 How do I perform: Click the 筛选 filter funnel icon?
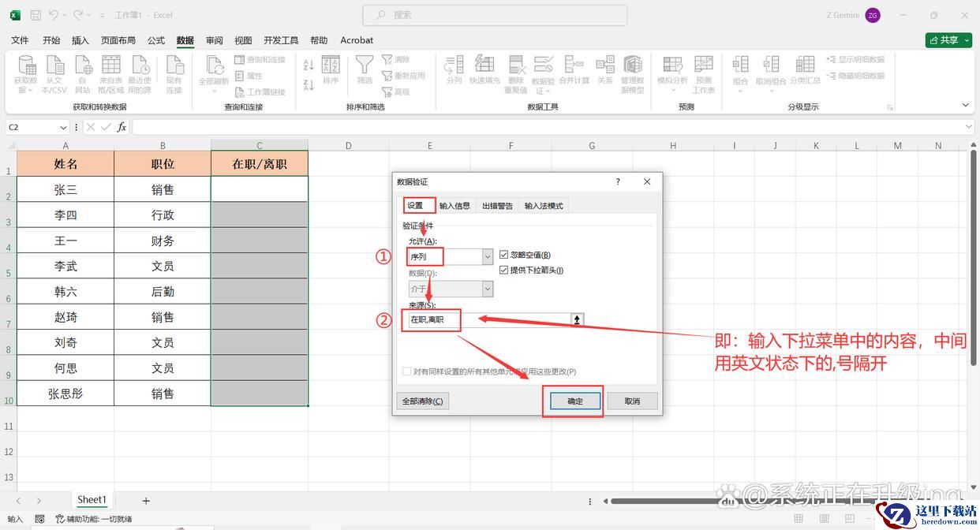364,66
